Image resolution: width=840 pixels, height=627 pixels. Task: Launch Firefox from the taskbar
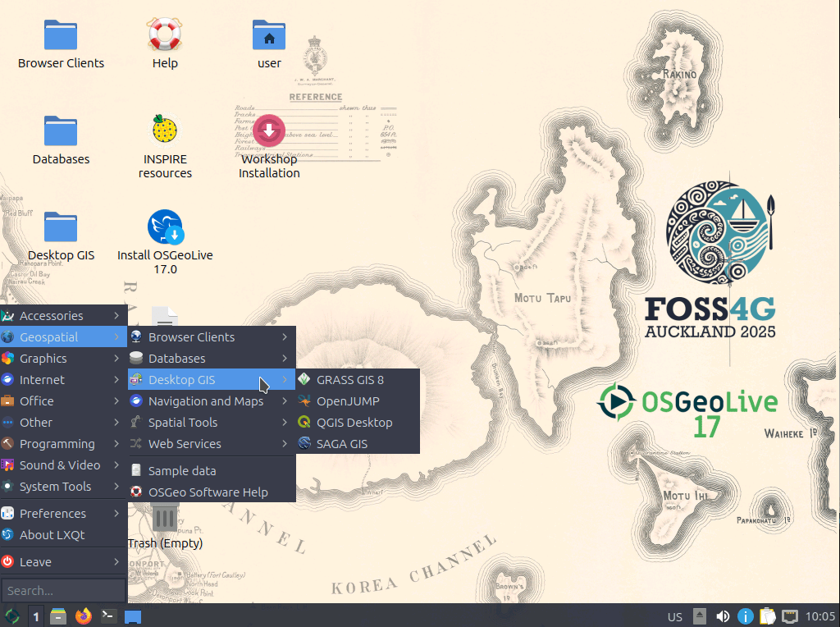click(83, 616)
